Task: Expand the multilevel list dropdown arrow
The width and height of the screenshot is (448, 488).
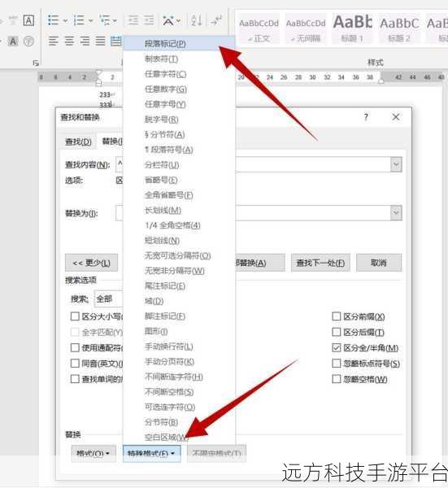Action: 115,21
